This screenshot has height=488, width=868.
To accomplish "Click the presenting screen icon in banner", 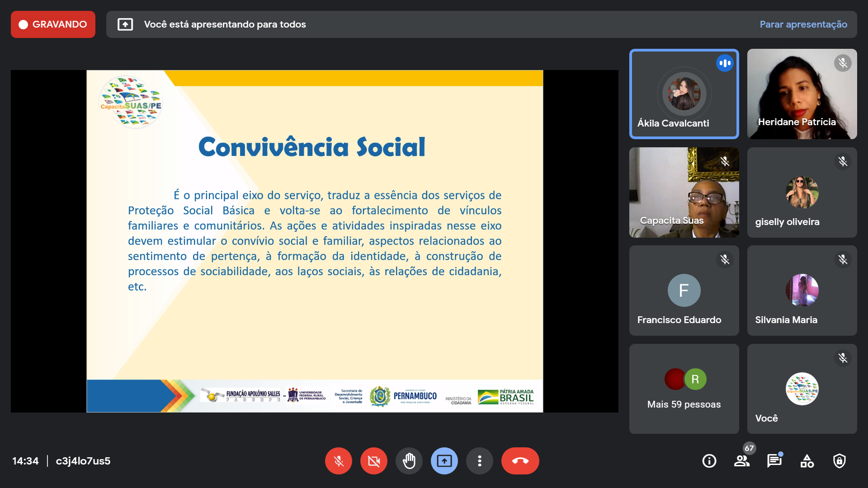I will click(125, 24).
